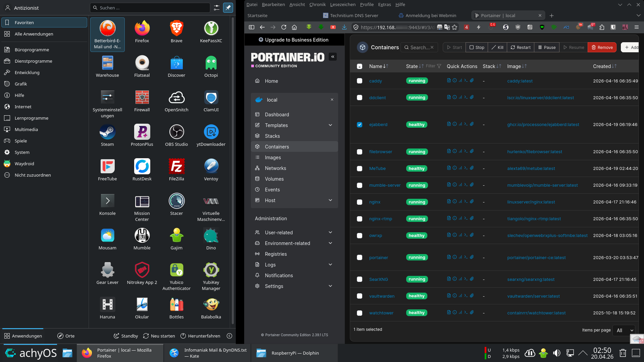Uncheck the ejabberd container checkbox

[x=360, y=125]
